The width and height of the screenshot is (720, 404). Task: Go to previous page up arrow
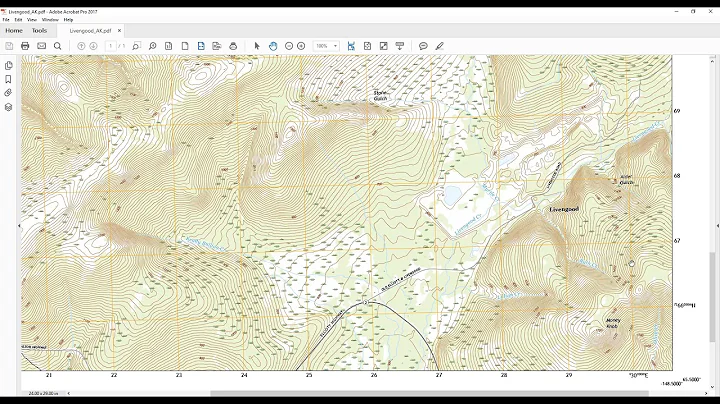81,46
